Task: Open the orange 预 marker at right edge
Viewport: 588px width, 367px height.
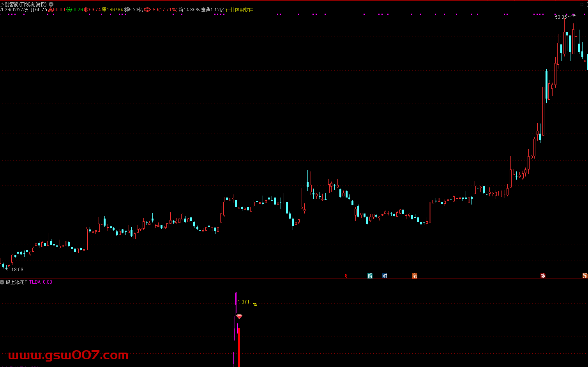Action: tap(585, 276)
